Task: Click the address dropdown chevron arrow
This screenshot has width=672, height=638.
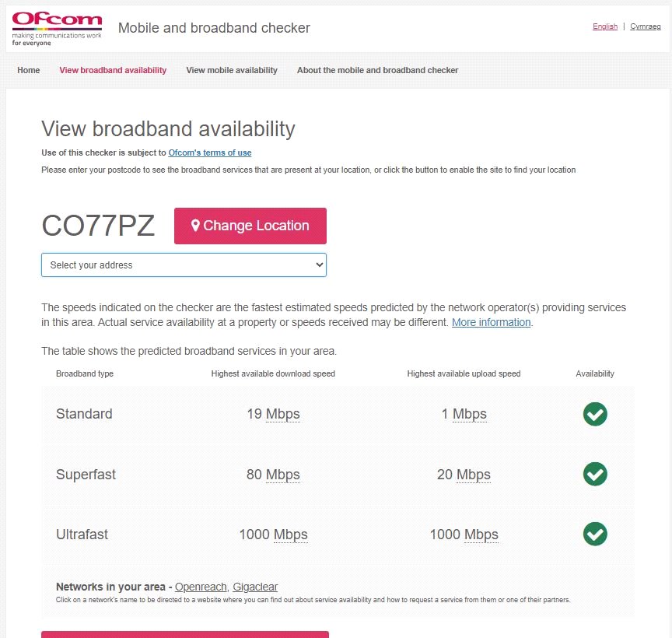Action: pyautogui.click(x=320, y=265)
